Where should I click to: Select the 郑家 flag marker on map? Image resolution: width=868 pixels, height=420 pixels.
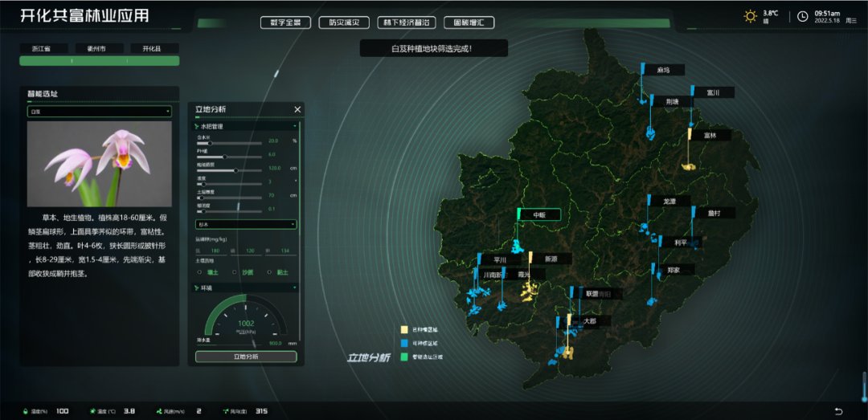click(653, 270)
